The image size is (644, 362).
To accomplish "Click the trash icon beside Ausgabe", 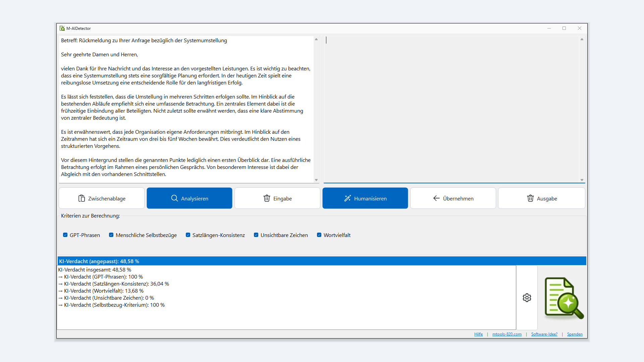I will click(530, 198).
